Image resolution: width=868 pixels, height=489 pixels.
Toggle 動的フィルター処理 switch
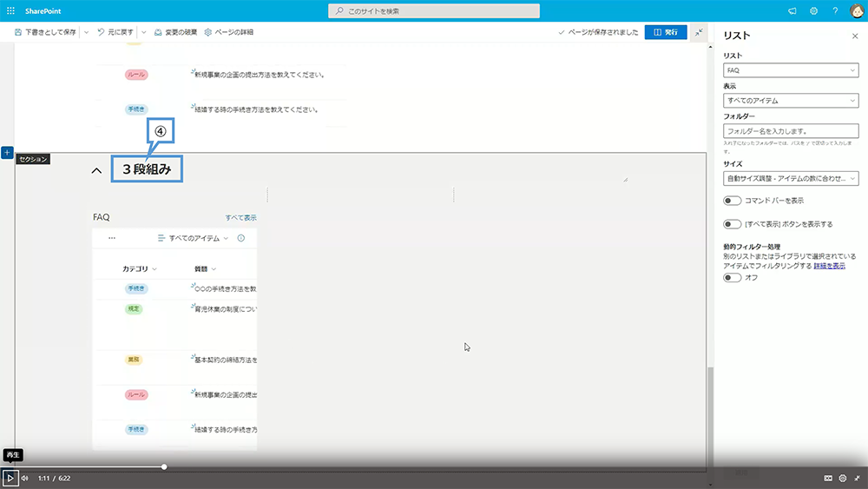click(732, 277)
